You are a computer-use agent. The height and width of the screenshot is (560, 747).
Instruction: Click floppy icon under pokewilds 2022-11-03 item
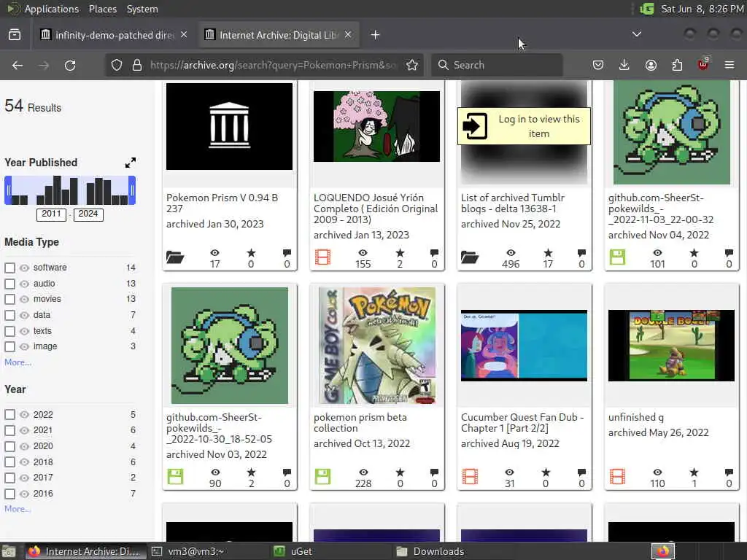pyautogui.click(x=617, y=257)
